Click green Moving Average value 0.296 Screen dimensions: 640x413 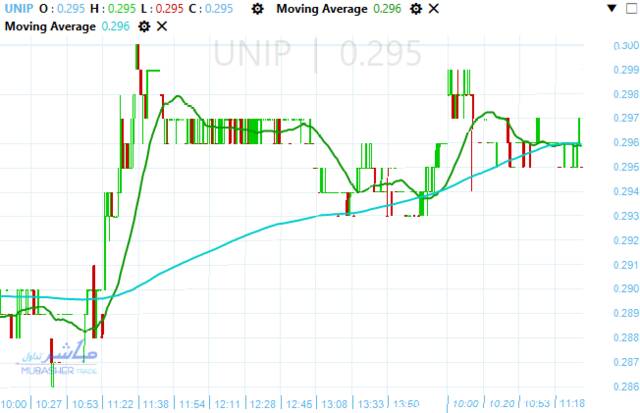pyautogui.click(x=387, y=9)
